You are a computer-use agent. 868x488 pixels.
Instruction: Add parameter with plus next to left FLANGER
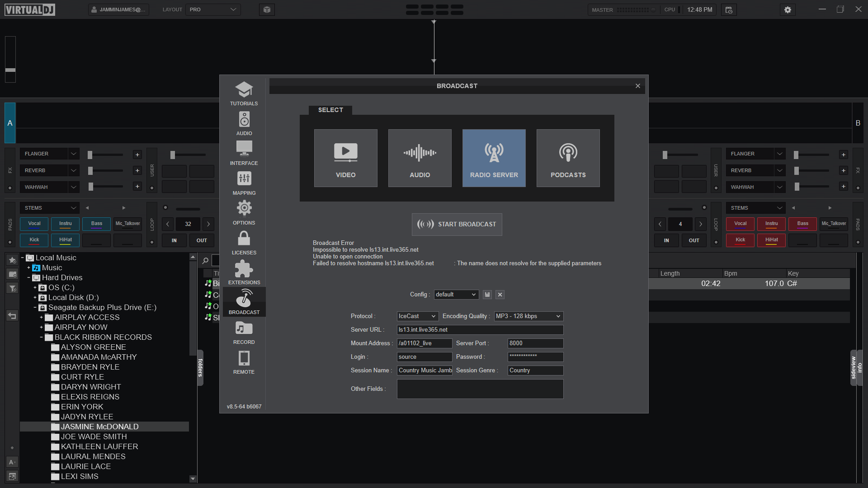[x=137, y=155]
